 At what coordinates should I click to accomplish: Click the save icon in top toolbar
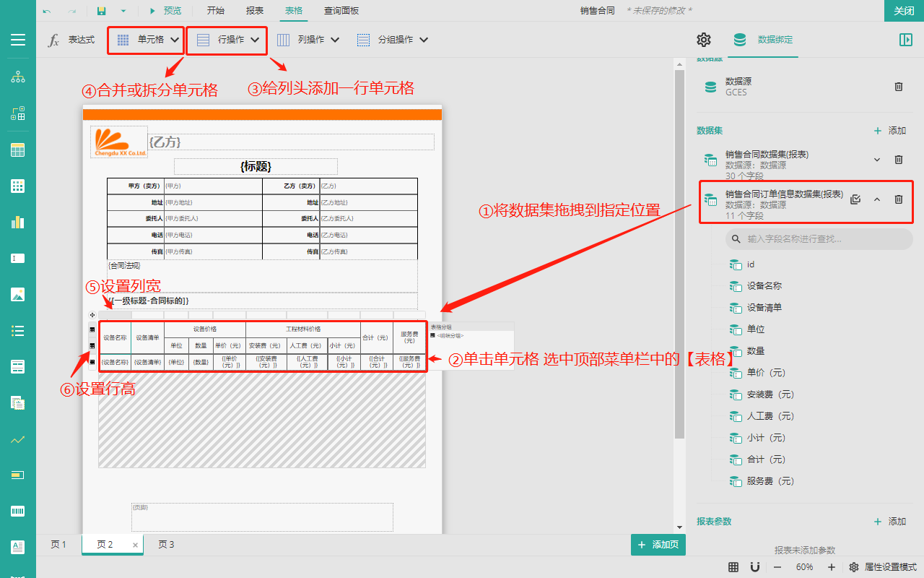click(x=102, y=11)
